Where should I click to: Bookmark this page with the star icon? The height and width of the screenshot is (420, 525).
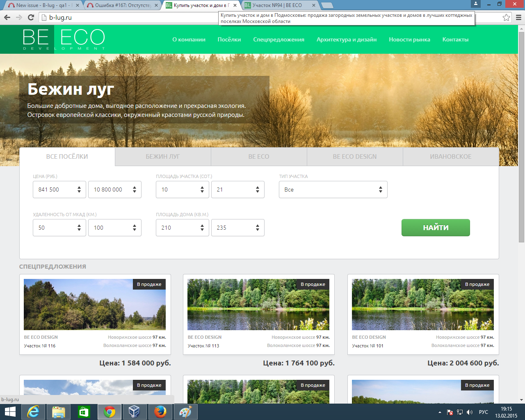(506, 17)
